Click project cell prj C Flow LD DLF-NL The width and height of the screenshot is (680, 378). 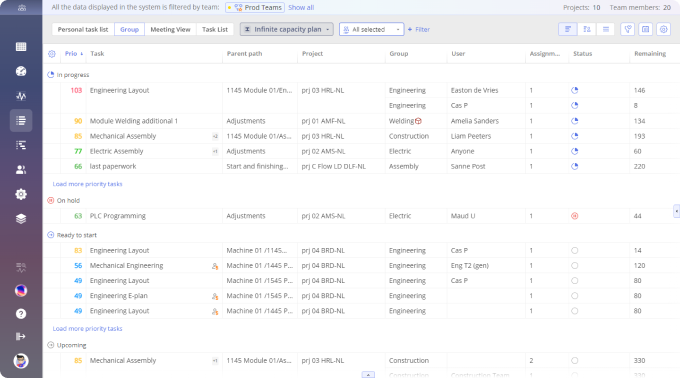[x=333, y=166]
